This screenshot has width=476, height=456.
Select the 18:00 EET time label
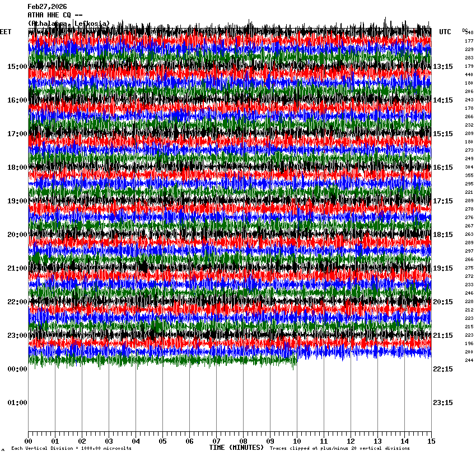click(x=17, y=167)
